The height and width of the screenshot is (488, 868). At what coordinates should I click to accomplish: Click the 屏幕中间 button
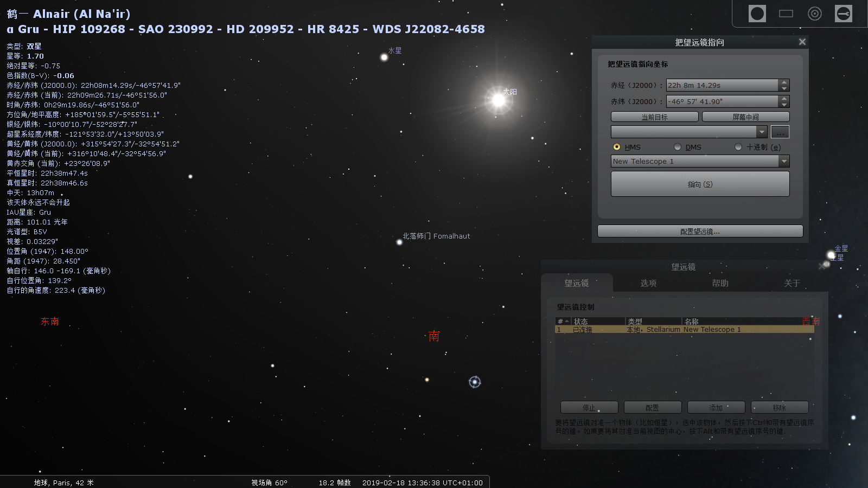746,117
